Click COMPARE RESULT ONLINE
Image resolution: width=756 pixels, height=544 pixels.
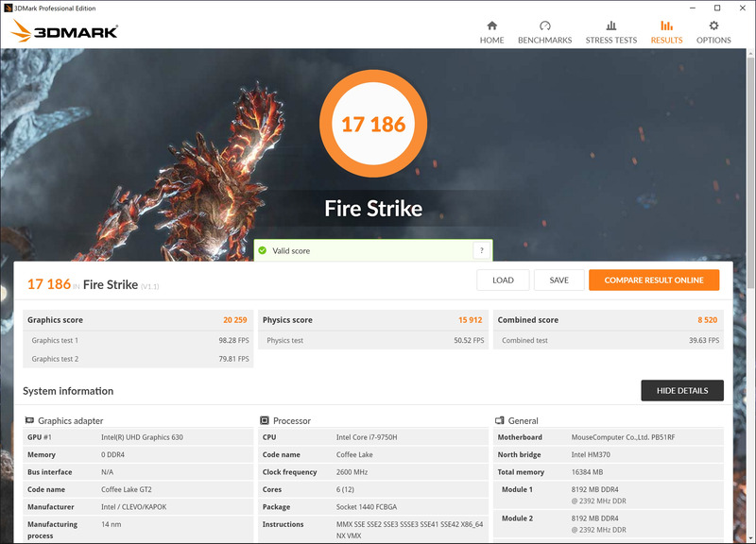pos(654,280)
